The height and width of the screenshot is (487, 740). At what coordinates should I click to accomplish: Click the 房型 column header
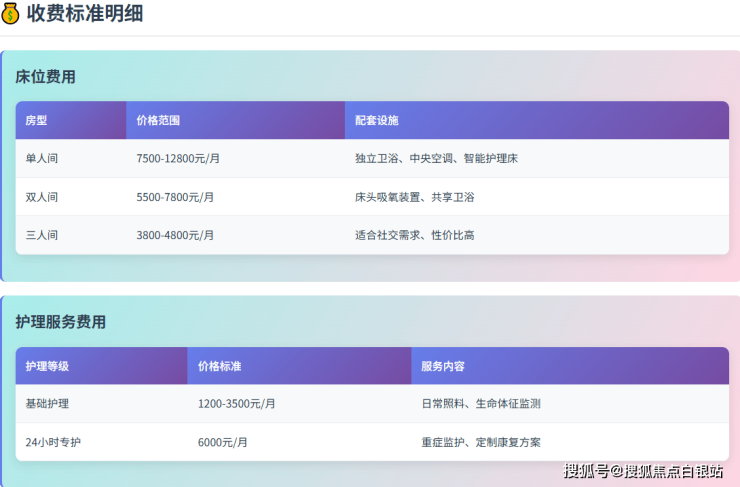coord(37,120)
